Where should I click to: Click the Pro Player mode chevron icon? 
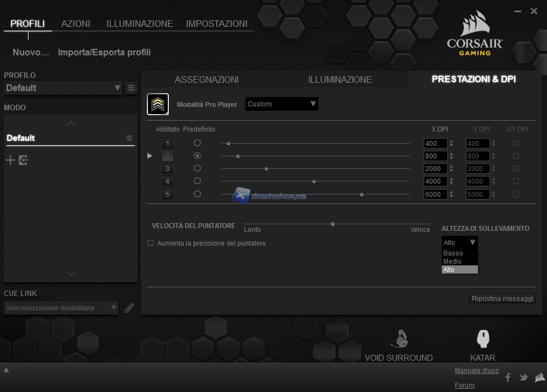click(x=158, y=104)
